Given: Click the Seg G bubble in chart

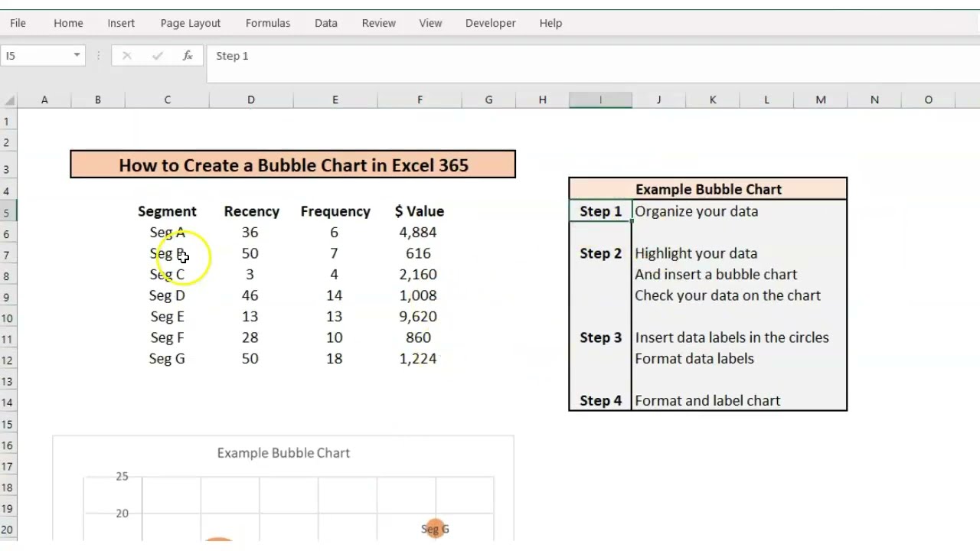Looking at the screenshot, I should (x=435, y=528).
